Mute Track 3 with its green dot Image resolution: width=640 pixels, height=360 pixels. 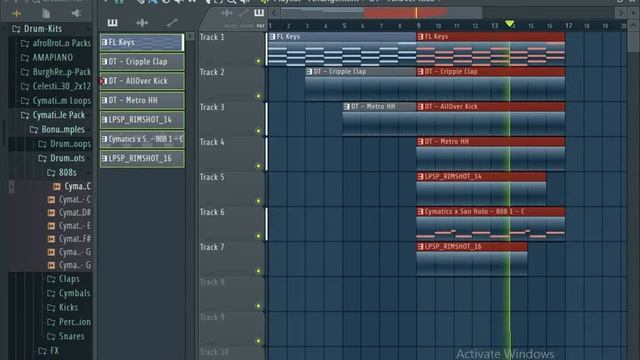click(258, 131)
